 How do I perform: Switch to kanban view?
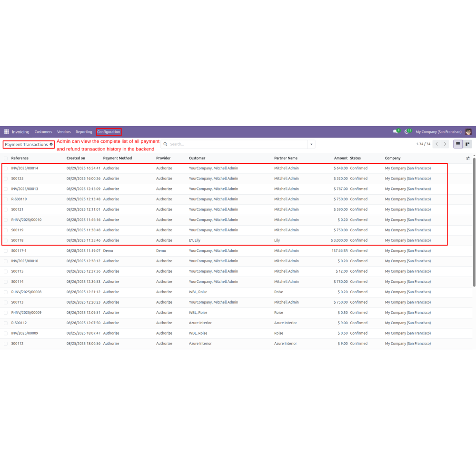click(467, 144)
